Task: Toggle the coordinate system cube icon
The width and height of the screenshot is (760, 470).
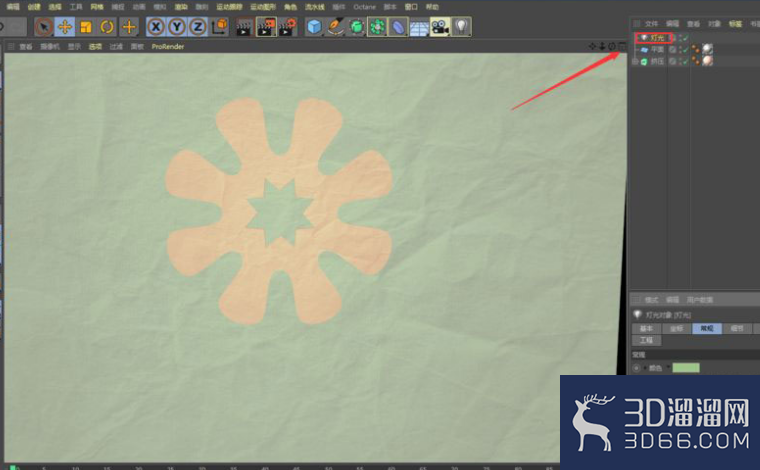Action: click(x=220, y=26)
